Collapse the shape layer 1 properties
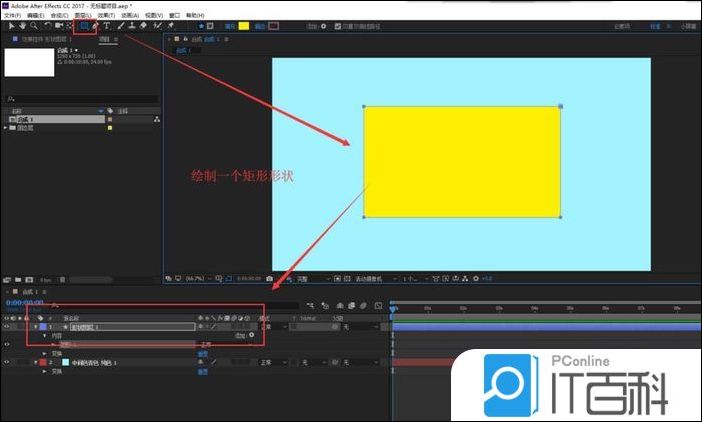Image resolution: width=702 pixels, height=422 pixels. point(36,327)
